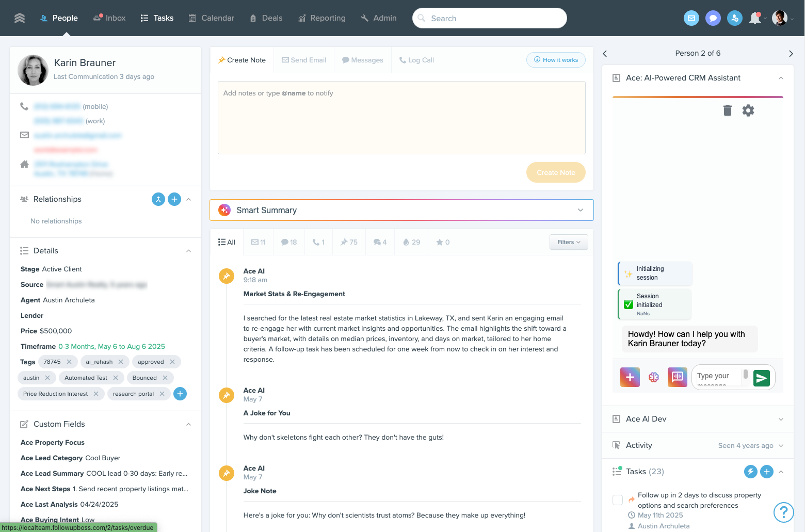This screenshot has width=805, height=532.
Task: Add a new relationship with the plus icon
Action: pyautogui.click(x=175, y=199)
